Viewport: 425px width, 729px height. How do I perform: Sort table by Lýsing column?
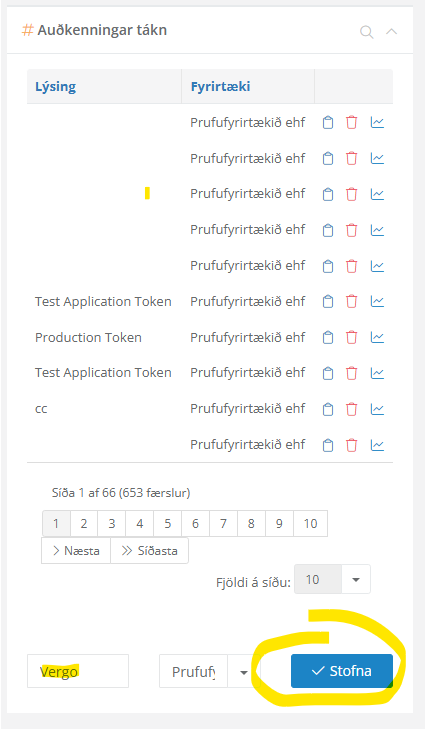55,87
